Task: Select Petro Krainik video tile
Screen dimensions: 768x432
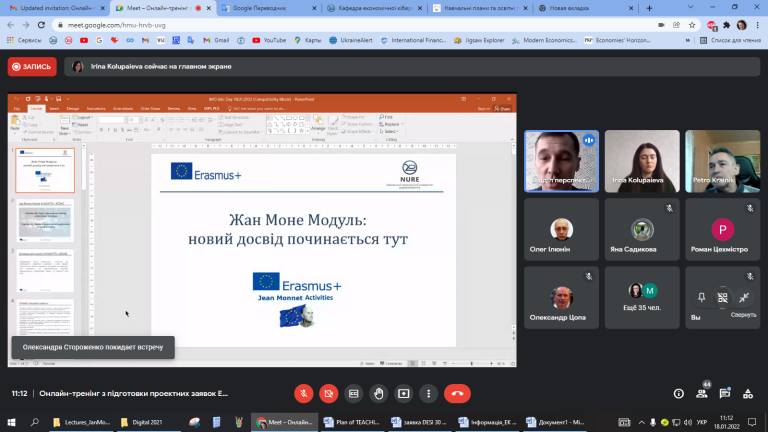Action: 722,161
